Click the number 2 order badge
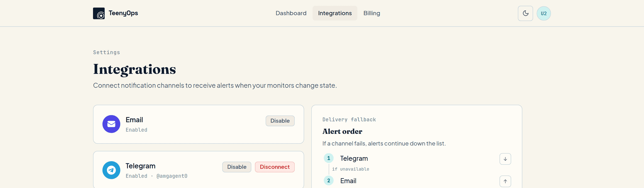This screenshot has width=644, height=188. (x=329, y=180)
